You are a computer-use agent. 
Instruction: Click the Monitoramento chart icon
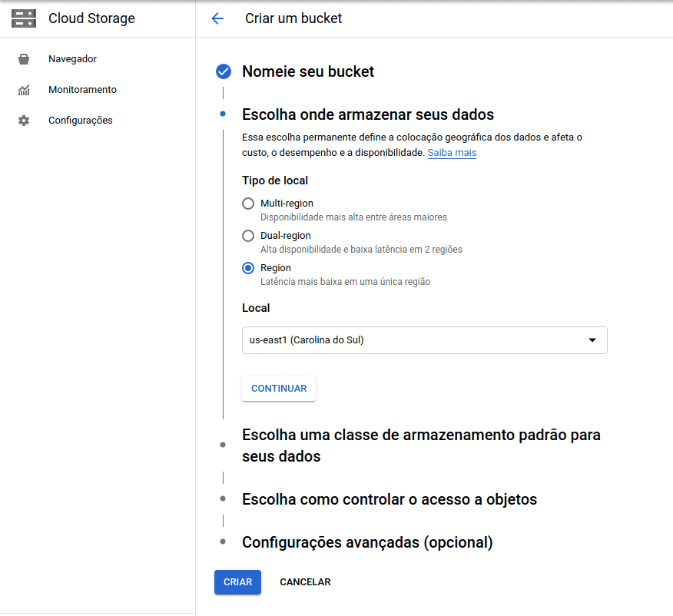tap(24, 90)
